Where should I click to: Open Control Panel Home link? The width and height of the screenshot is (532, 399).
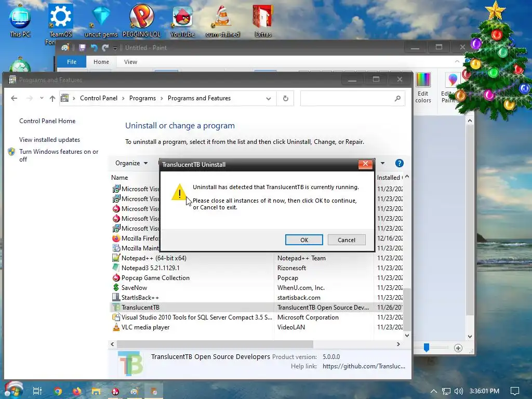pyautogui.click(x=47, y=121)
